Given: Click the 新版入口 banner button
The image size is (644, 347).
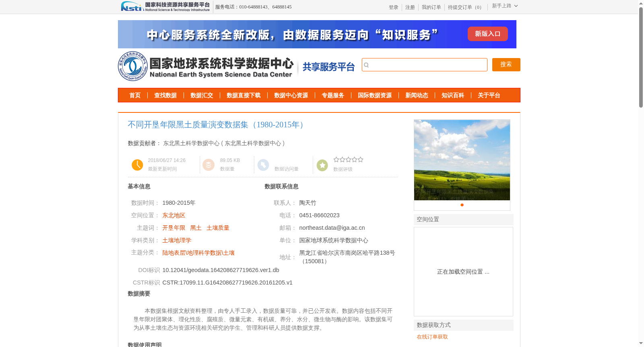Looking at the screenshot, I should tap(488, 34).
